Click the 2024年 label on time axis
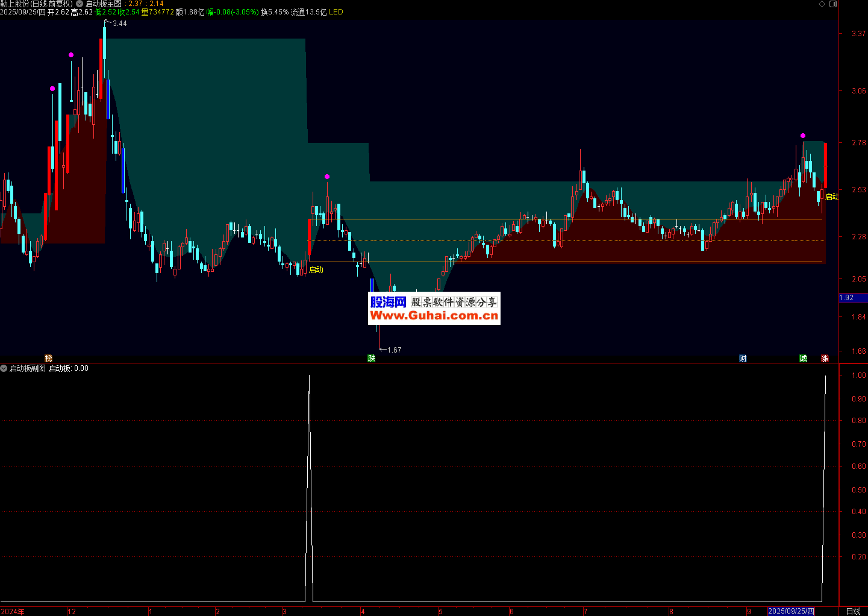 point(13,611)
